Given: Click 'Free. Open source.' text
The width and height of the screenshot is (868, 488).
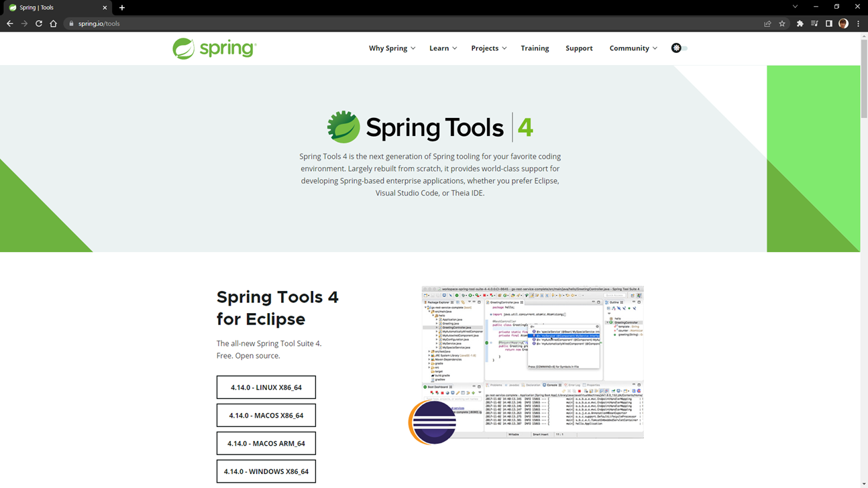Looking at the screenshot, I should click(248, 355).
